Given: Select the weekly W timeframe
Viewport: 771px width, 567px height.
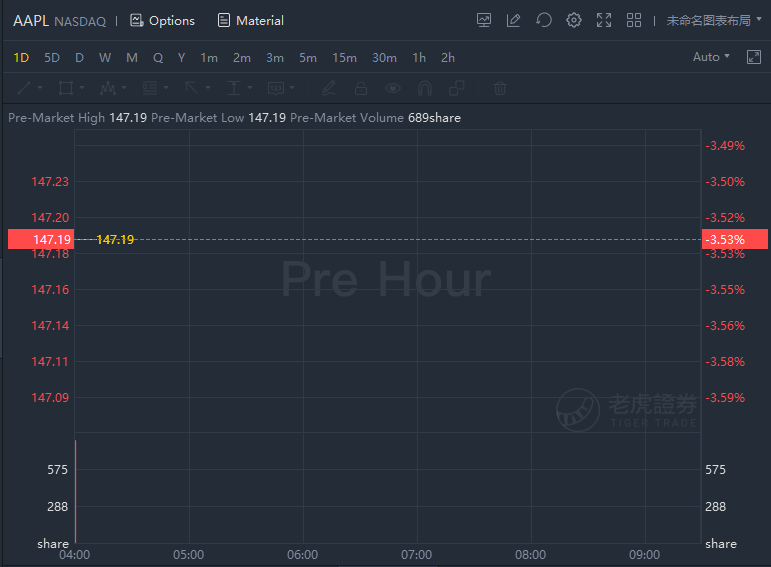Looking at the screenshot, I should [x=105, y=58].
